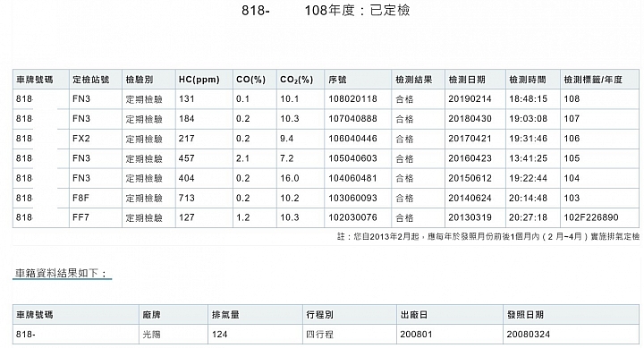
Task: Click HC value 457
Action: click(186, 158)
